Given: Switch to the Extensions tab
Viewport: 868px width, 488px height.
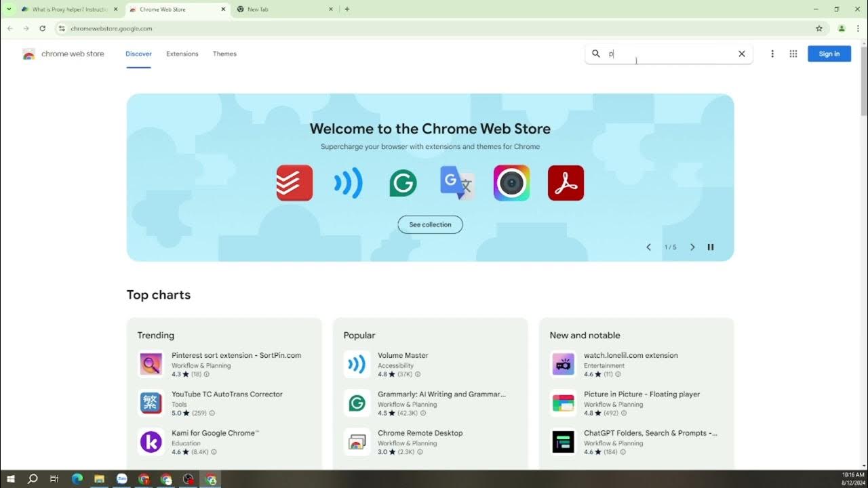Looking at the screenshot, I should coord(182,54).
